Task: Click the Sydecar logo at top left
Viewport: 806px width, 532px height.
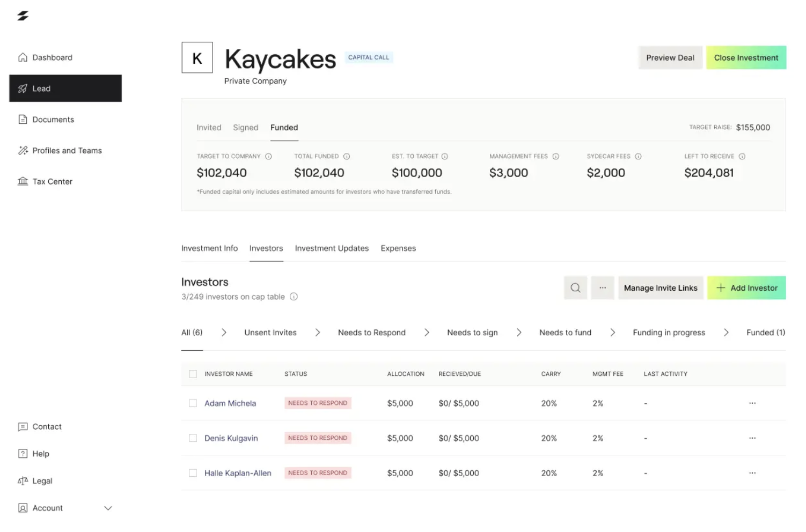Action: pyautogui.click(x=23, y=16)
